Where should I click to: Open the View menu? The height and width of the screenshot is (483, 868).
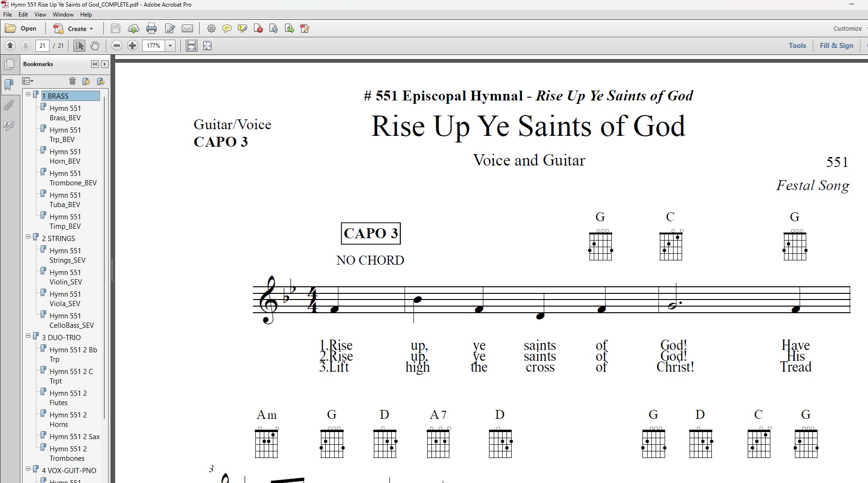pos(40,15)
